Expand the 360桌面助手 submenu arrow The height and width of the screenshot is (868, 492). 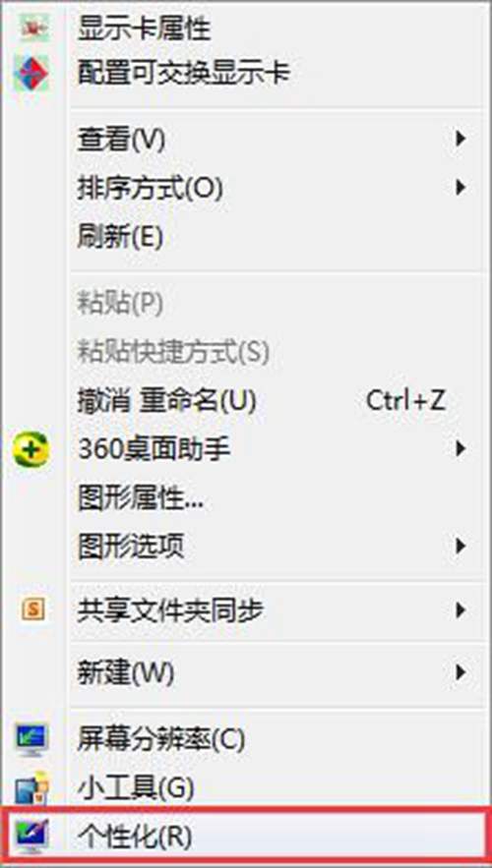click(x=460, y=449)
